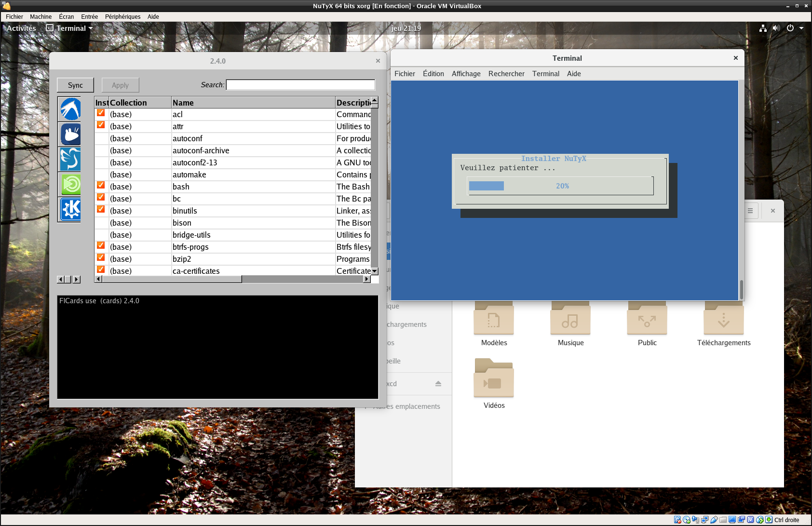Open file manager hamburger menu
This screenshot has width=812, height=526.
[x=750, y=211]
